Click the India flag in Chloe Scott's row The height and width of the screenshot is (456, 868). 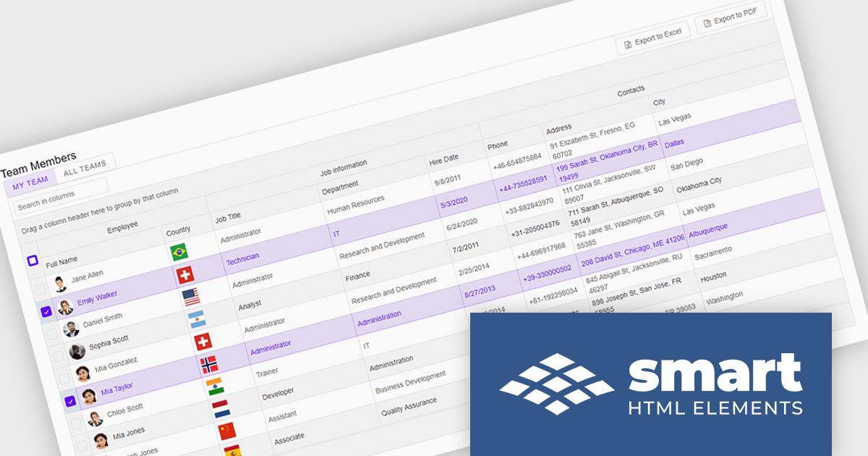(x=215, y=386)
